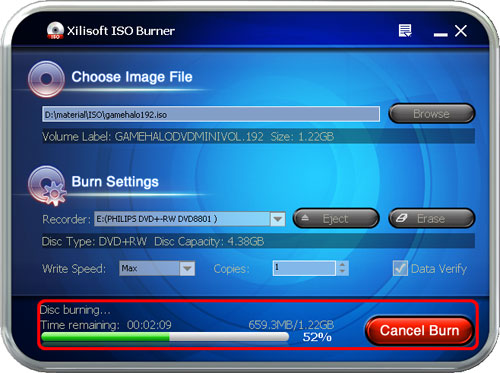Decrease Copies with the down arrow
Viewport: 500px width, 373px height.
(342, 272)
